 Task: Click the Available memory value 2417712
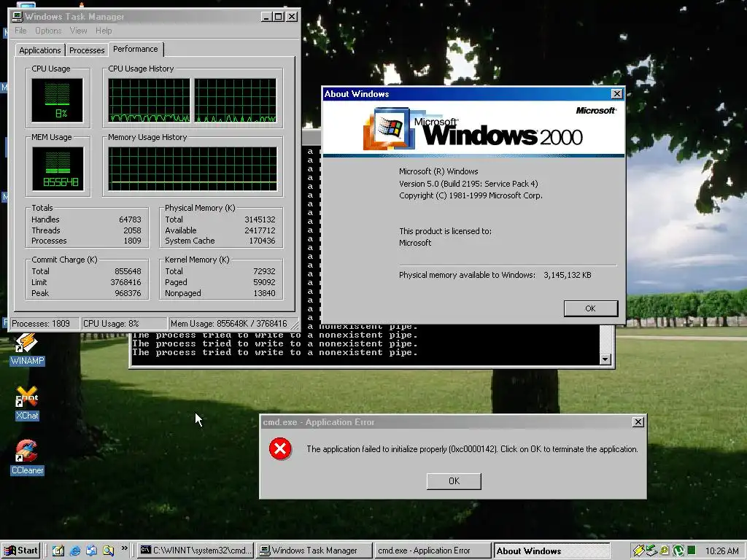tap(260, 230)
